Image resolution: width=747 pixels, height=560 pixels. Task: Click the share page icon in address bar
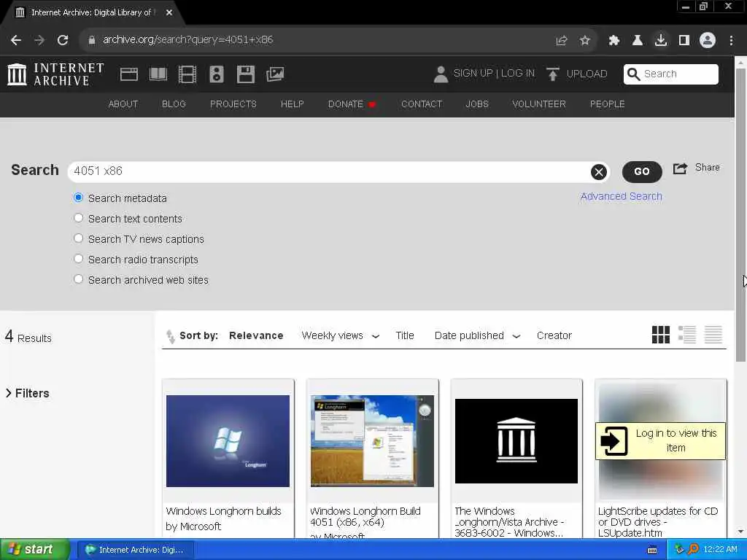[x=562, y=41]
